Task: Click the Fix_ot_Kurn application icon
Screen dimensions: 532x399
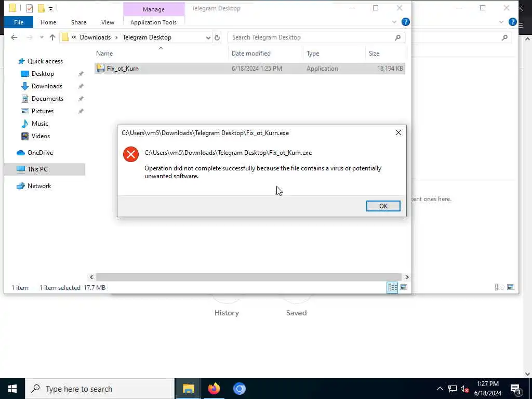Action: (100, 68)
